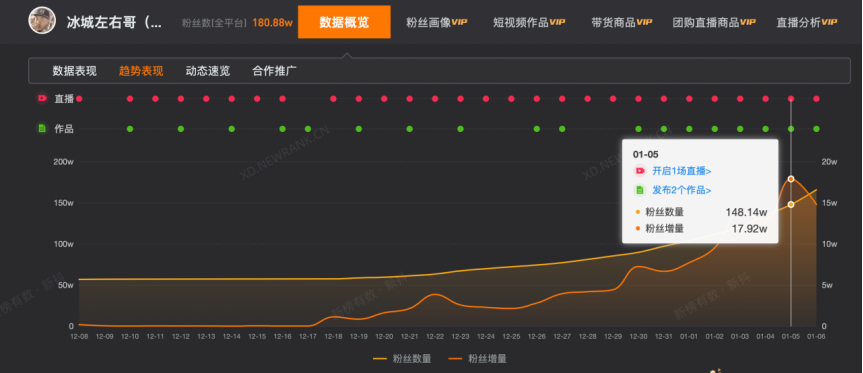Click the 作品 dot for 12-10
This screenshot has width=863, height=373.
coord(130,129)
